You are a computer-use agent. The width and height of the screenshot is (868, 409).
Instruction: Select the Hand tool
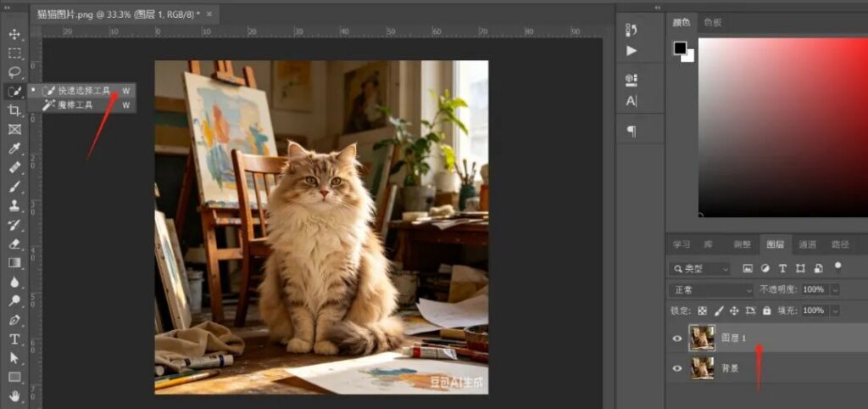(x=14, y=395)
